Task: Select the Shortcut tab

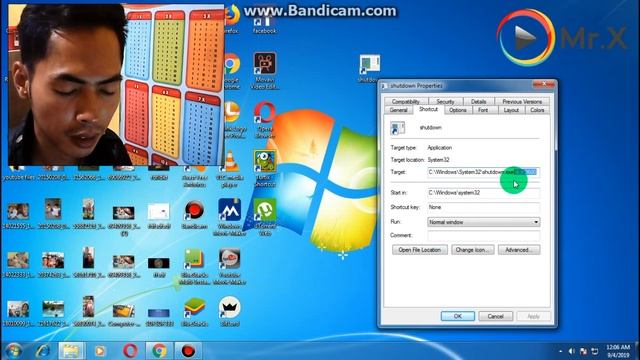Action: (428, 109)
